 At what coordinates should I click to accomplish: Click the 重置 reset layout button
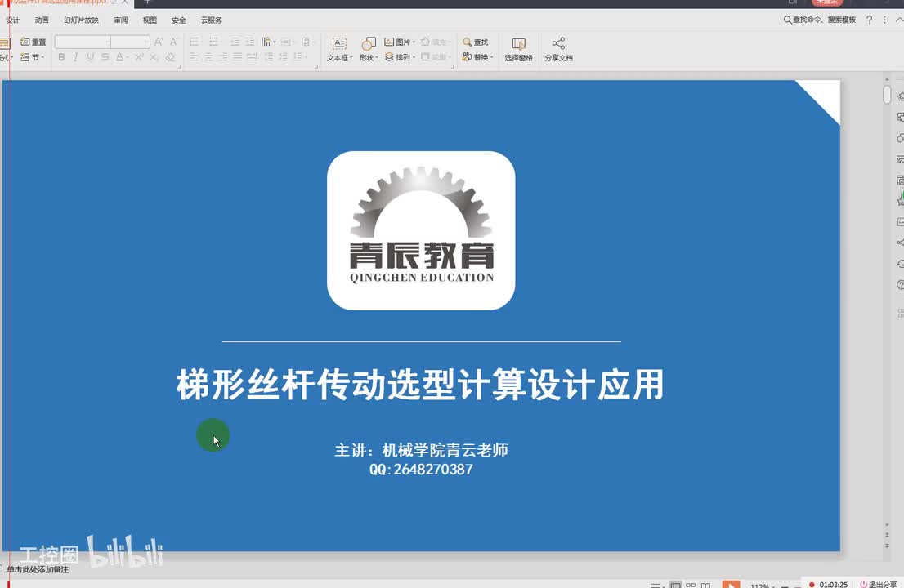pyautogui.click(x=34, y=42)
